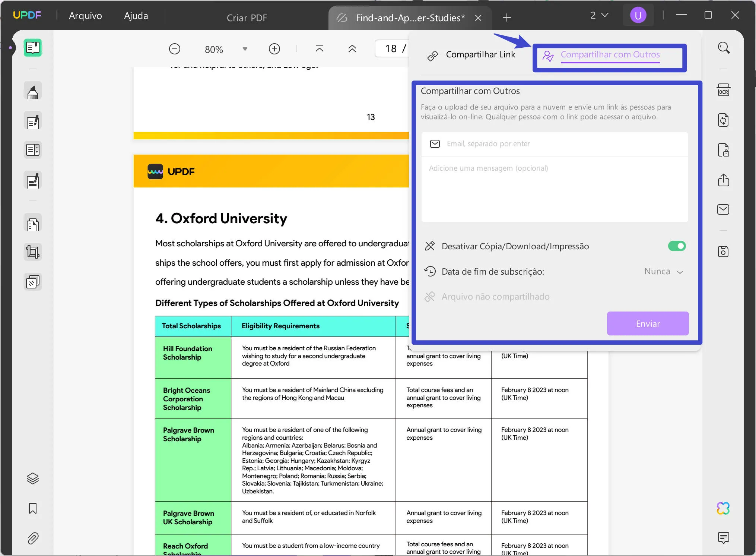
Task: Click the UPDF logo in page header
Action: click(171, 171)
